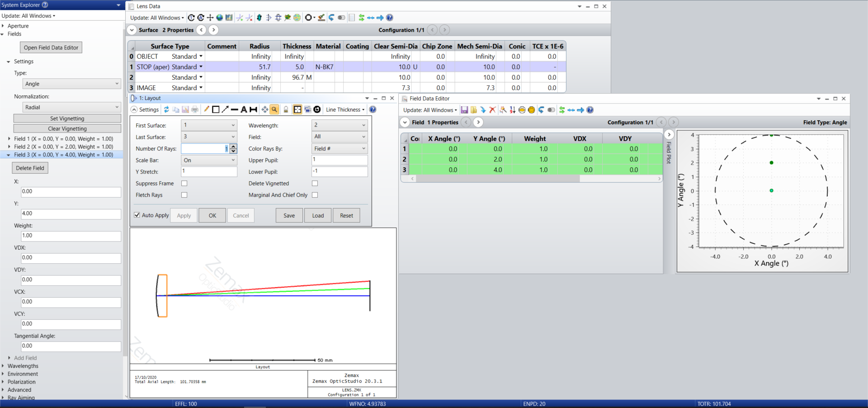Expand the Wavelengths section
Screen dimensions: 868x408
3,366
